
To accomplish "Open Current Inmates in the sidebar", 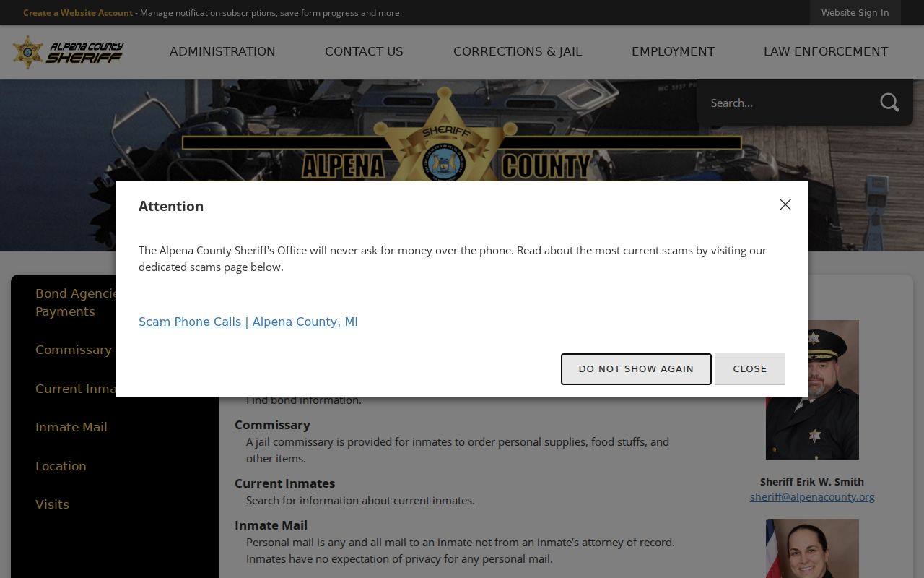I will coord(76,389).
